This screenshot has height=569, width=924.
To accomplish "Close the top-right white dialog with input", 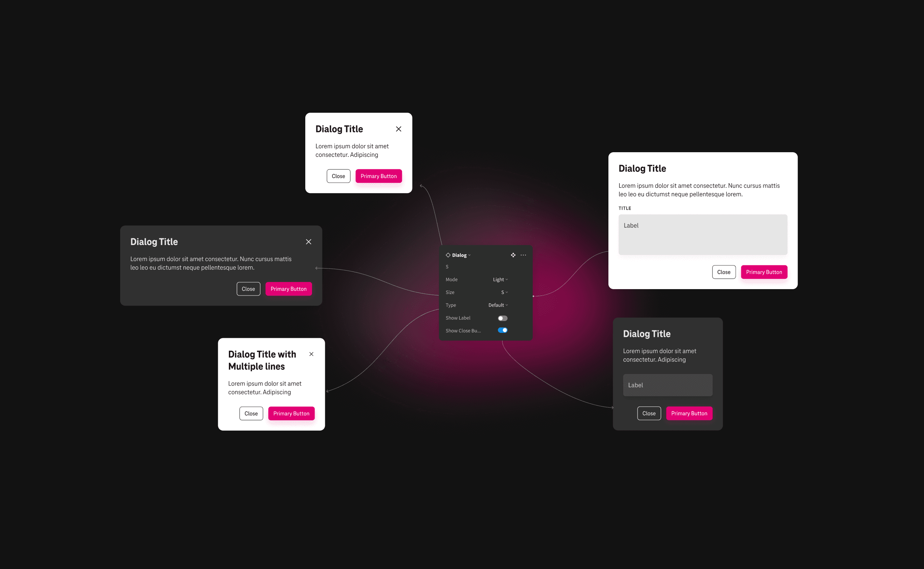I will point(723,271).
